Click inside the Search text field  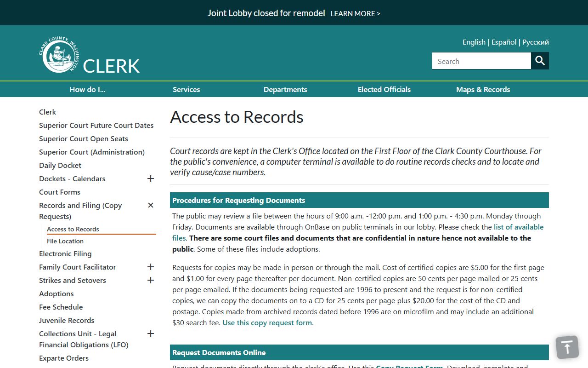coord(481,61)
